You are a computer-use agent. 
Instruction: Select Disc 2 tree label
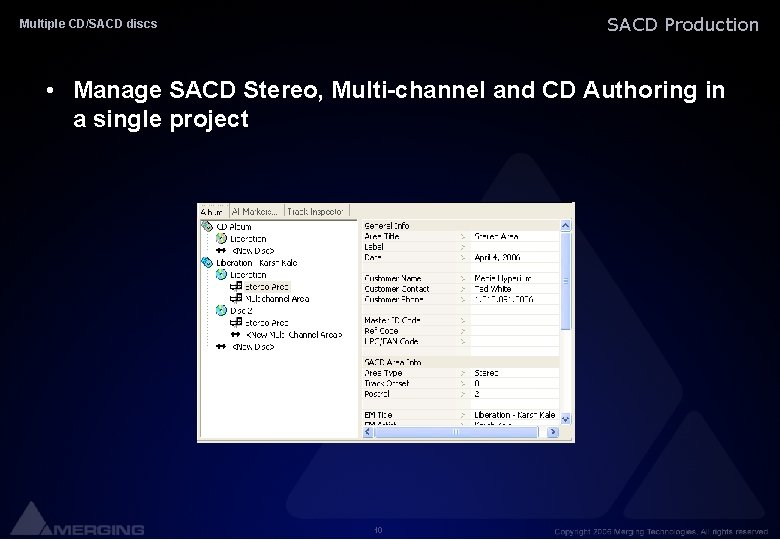(x=241, y=311)
